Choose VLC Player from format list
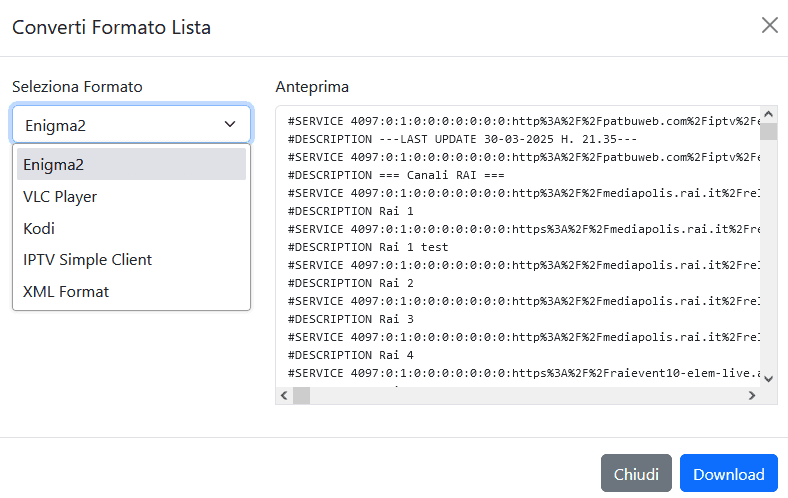This screenshot has width=788, height=498. [x=131, y=196]
